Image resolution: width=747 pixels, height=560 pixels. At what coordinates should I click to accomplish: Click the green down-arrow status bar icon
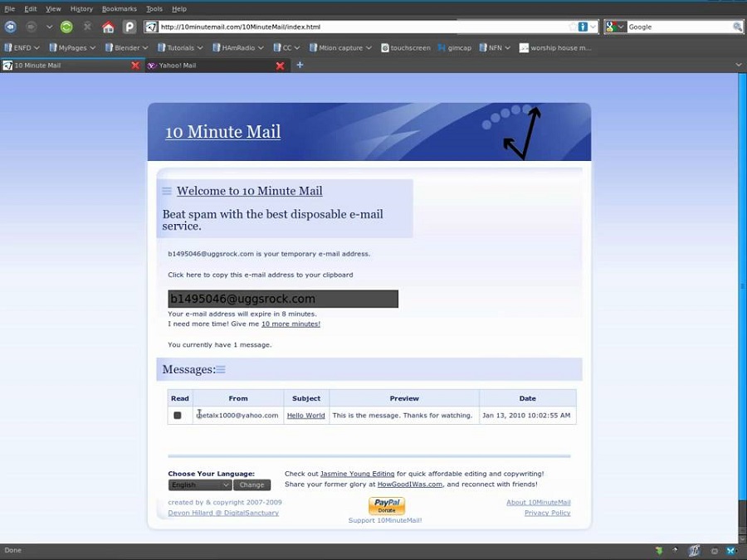(x=659, y=550)
